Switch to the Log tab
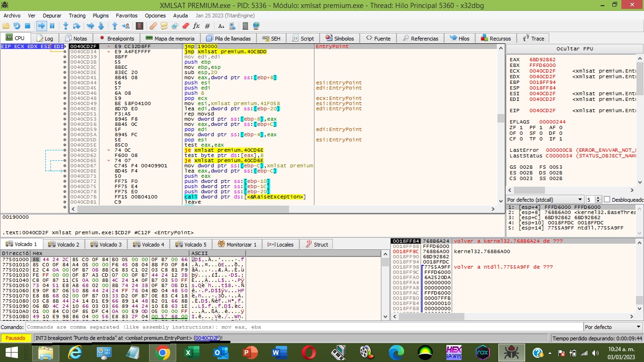 pyautogui.click(x=45, y=38)
